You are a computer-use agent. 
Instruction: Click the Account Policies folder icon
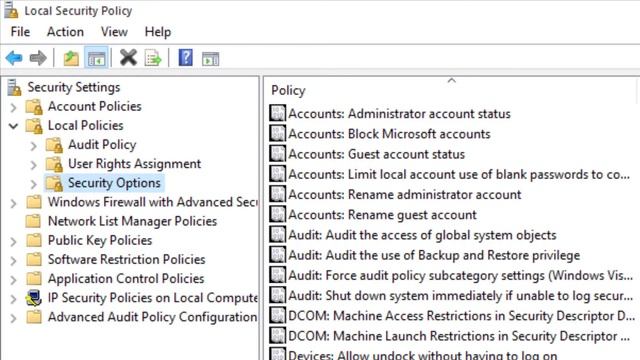coord(34,107)
